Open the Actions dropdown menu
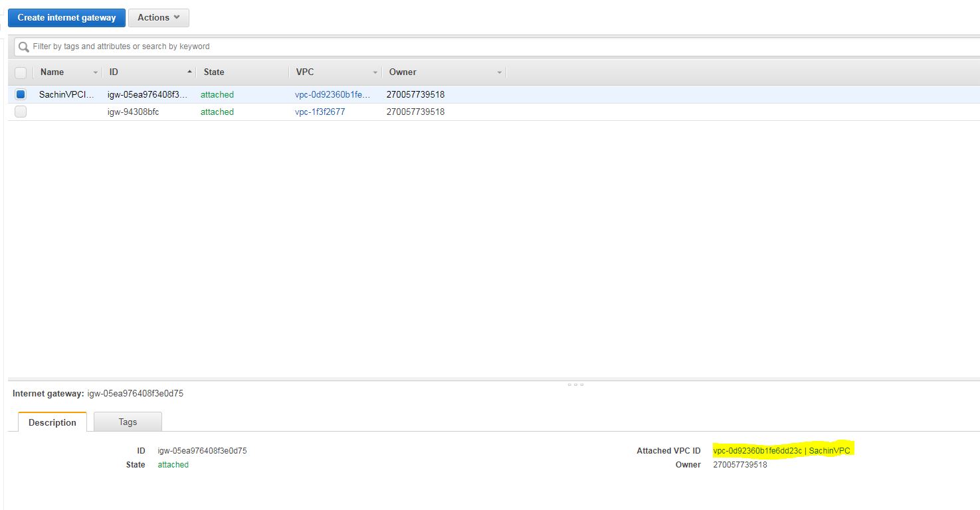 (x=158, y=18)
